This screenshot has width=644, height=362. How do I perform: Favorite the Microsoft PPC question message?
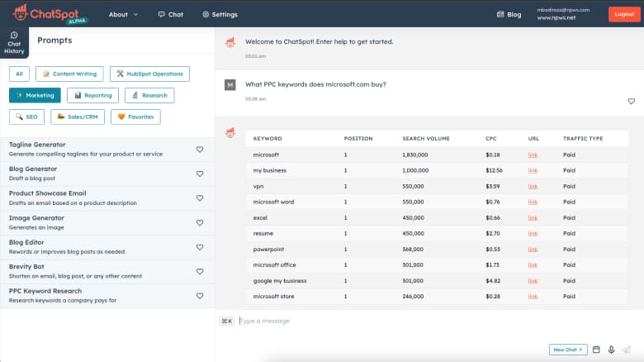coord(632,101)
